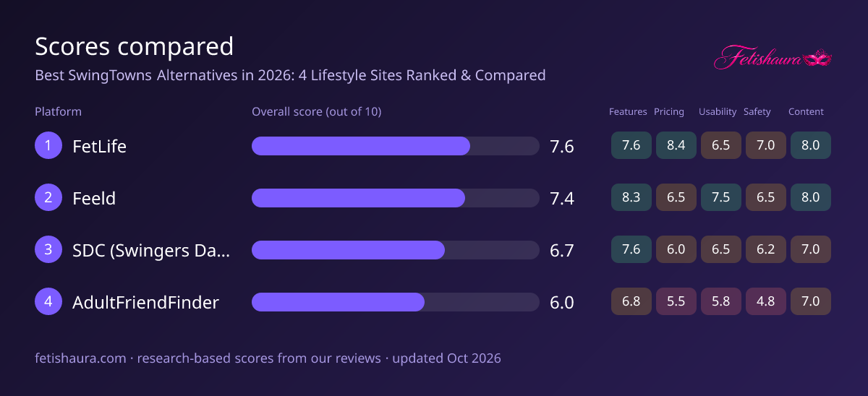Click the rank 4 circle badge

tap(48, 302)
